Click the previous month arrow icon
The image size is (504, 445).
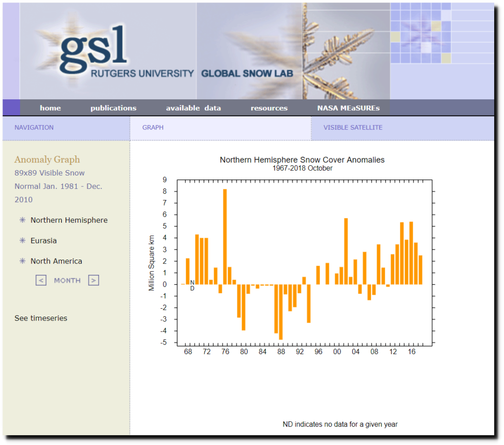[41, 280]
